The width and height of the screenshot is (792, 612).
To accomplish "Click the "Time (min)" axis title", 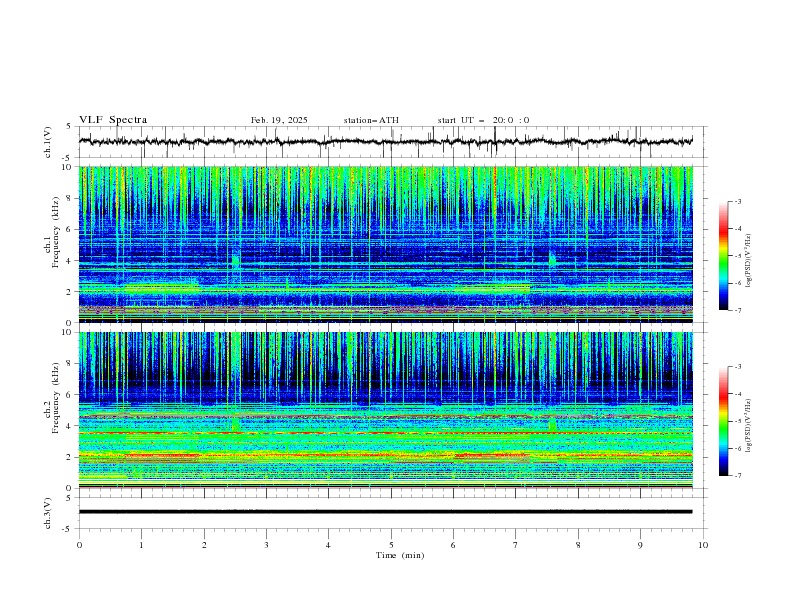I will click(400, 555).
